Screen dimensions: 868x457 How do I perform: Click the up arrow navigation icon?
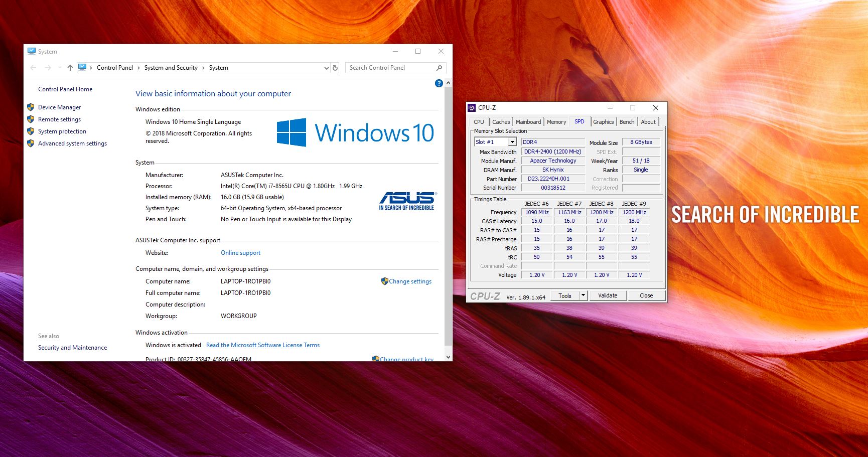(x=70, y=68)
